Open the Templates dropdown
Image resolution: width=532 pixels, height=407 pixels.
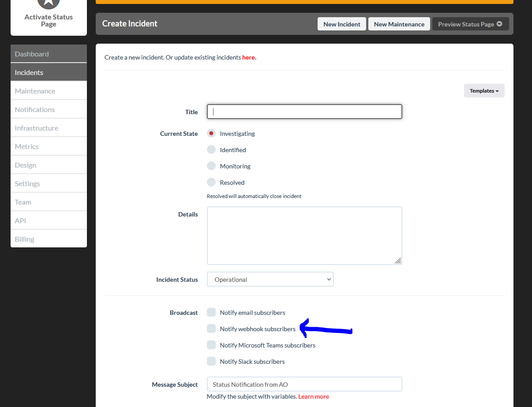484,91
